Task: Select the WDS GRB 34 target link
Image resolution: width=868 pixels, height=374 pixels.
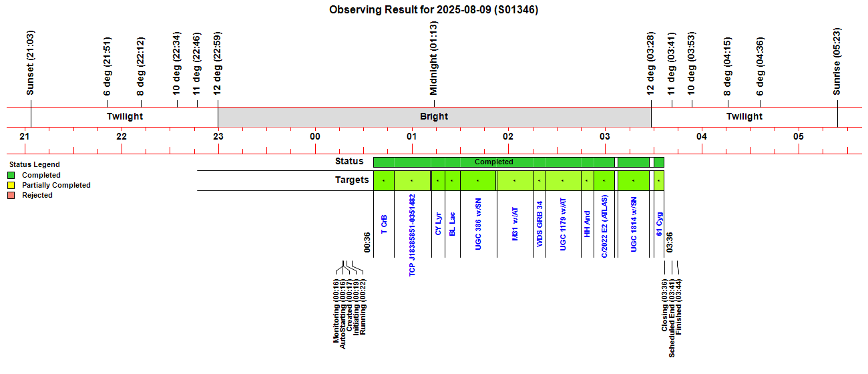Action: (539, 224)
